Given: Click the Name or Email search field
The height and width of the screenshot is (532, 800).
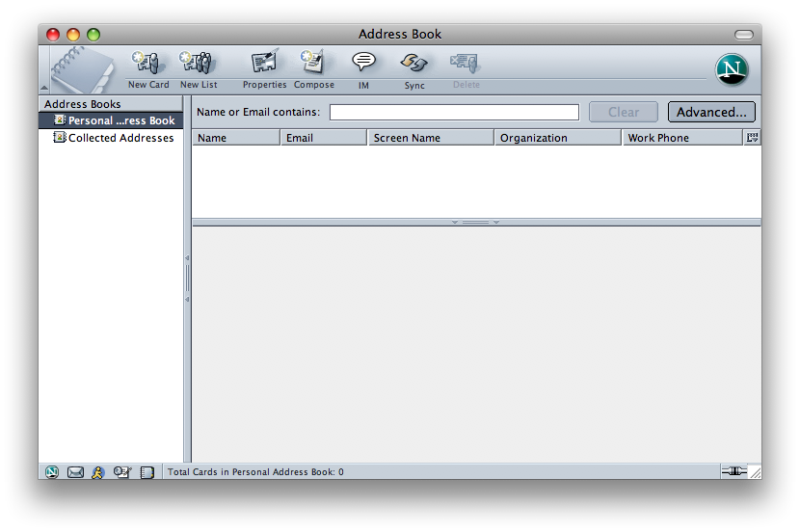Looking at the screenshot, I should [454, 113].
